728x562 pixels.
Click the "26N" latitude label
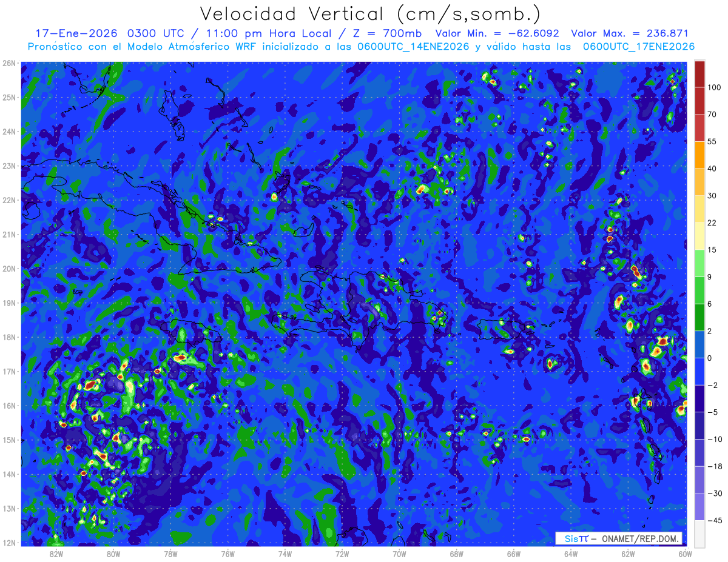9,63
